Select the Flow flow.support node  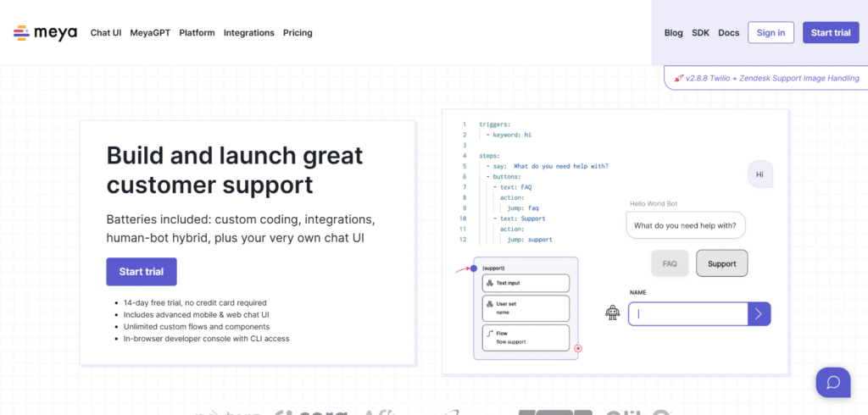coord(526,338)
